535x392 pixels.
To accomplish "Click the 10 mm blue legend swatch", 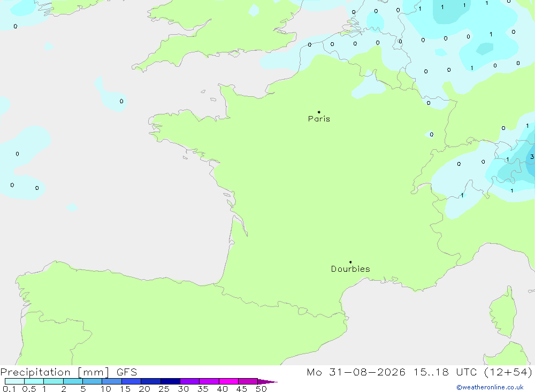I will (x=112, y=381).
